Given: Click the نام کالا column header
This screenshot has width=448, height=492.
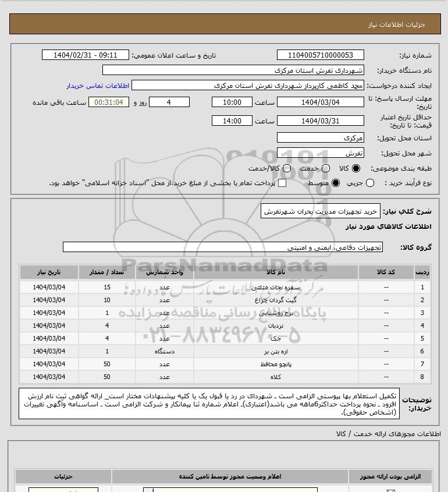Looking at the screenshot, I should coord(276,272).
